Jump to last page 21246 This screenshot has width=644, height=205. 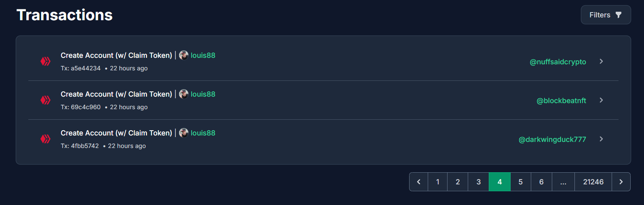click(x=593, y=182)
